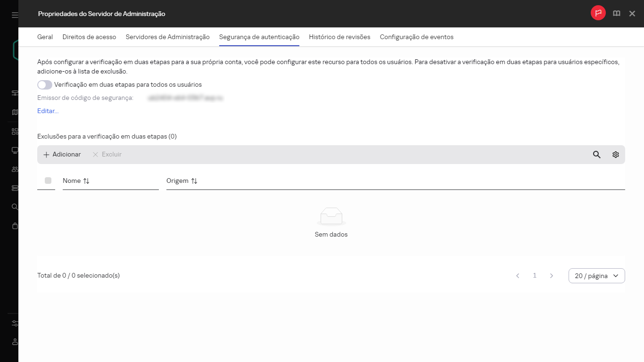The height and width of the screenshot is (362, 644).
Task: Click previous page arrow in pagination
Action: pyautogui.click(x=518, y=276)
